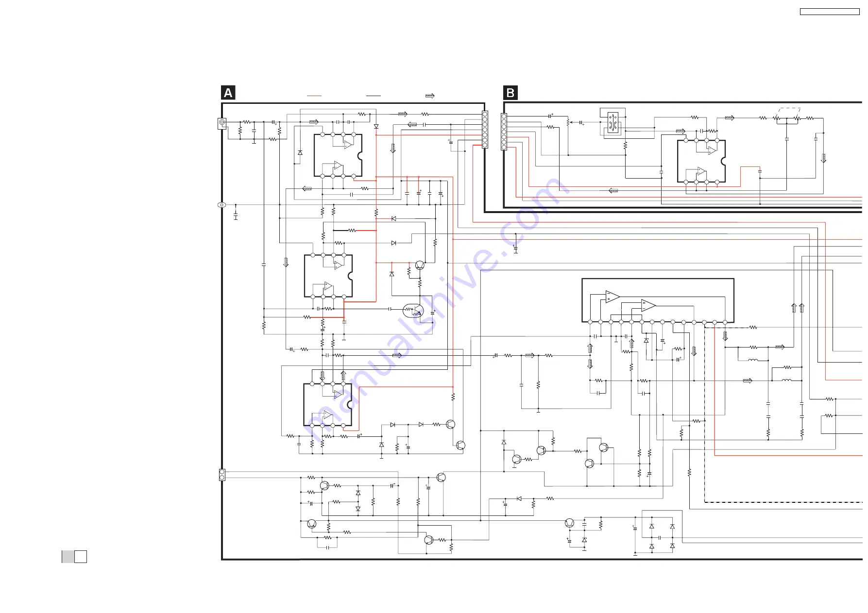The width and height of the screenshot is (868, 613).
Task: Click the large multi-pin IC with two comparators
Action: click(x=658, y=300)
